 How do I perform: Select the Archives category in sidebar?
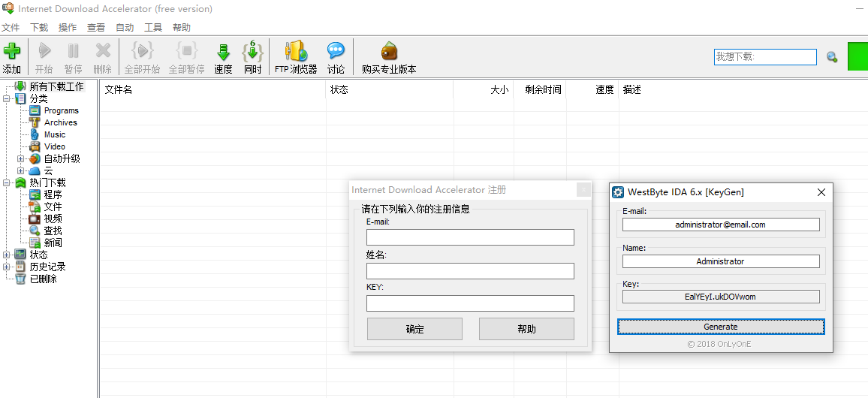coord(60,122)
